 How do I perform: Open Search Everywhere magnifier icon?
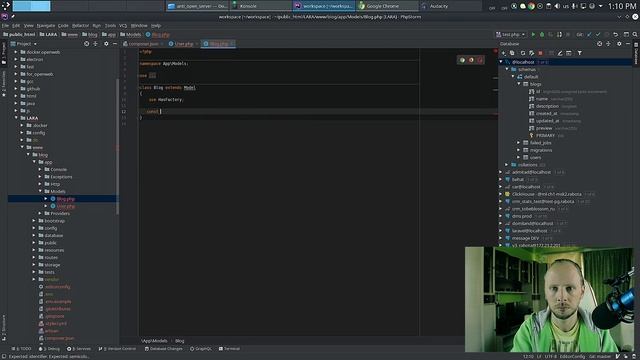point(635,35)
